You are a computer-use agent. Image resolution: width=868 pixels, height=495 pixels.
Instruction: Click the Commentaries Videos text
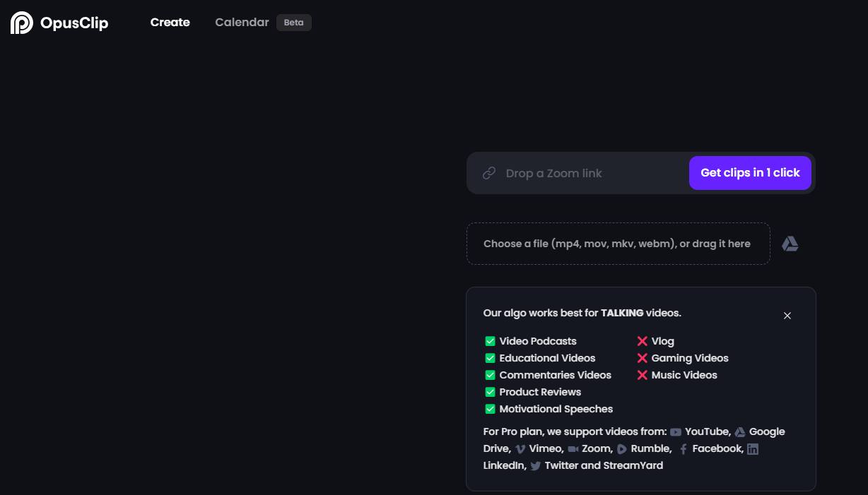tap(555, 375)
